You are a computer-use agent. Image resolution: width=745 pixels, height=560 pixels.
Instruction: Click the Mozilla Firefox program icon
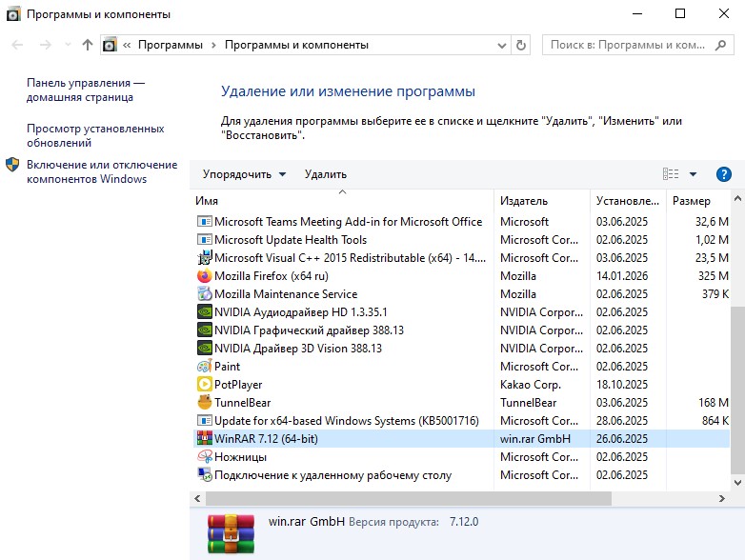(204, 276)
